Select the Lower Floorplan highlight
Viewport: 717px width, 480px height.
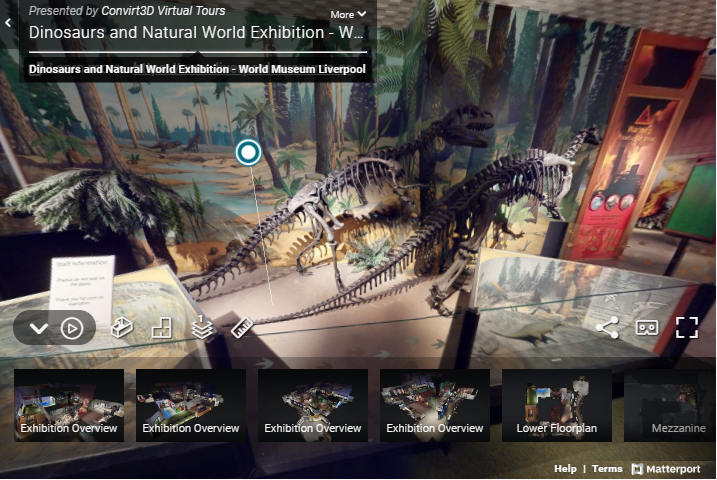click(x=556, y=405)
